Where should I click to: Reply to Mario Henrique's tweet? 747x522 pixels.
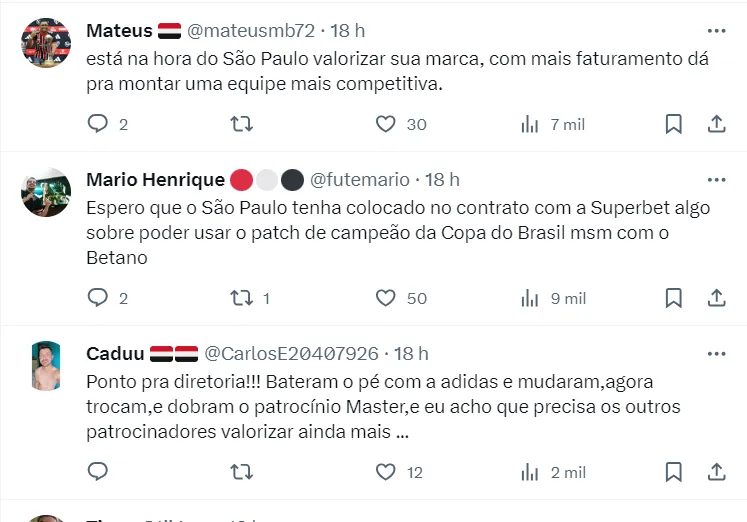(x=98, y=298)
